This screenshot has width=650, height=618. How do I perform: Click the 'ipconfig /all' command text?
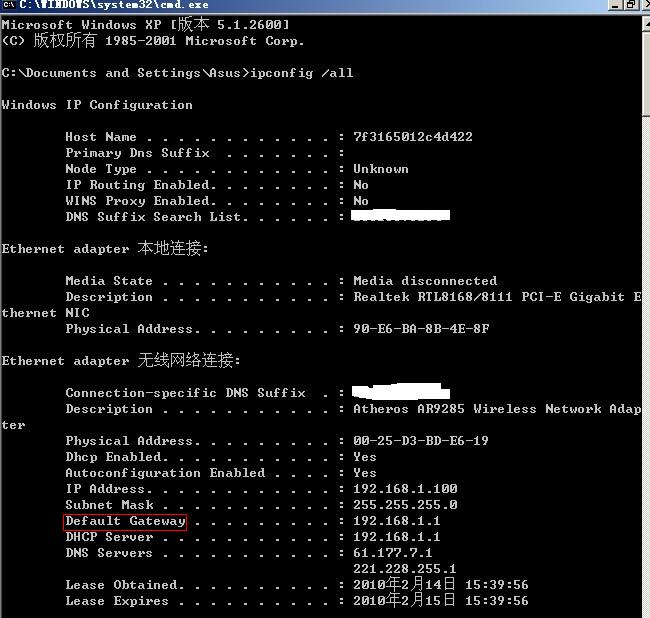[302, 73]
